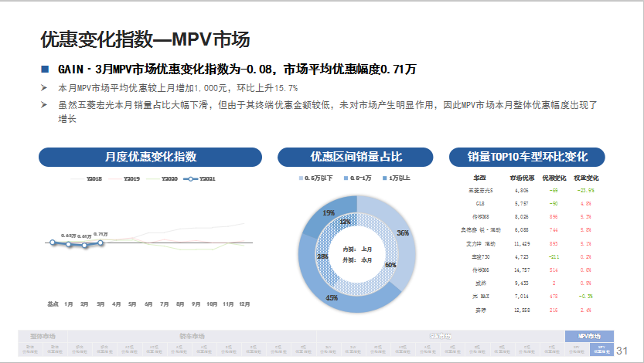644x363 pixels.
Task: Click the blue square bullet before GAIN
Action: [x=45, y=70]
